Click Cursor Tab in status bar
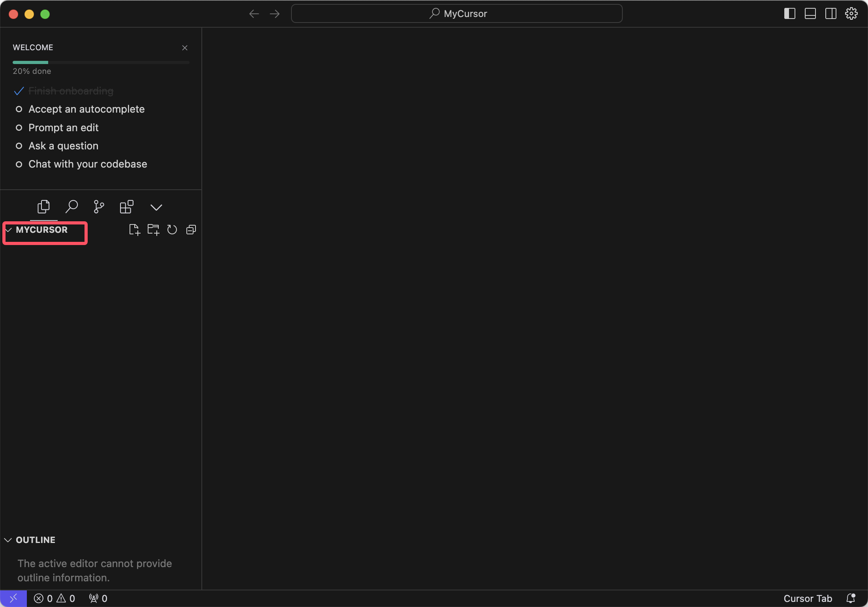This screenshot has width=868, height=607. click(808, 598)
